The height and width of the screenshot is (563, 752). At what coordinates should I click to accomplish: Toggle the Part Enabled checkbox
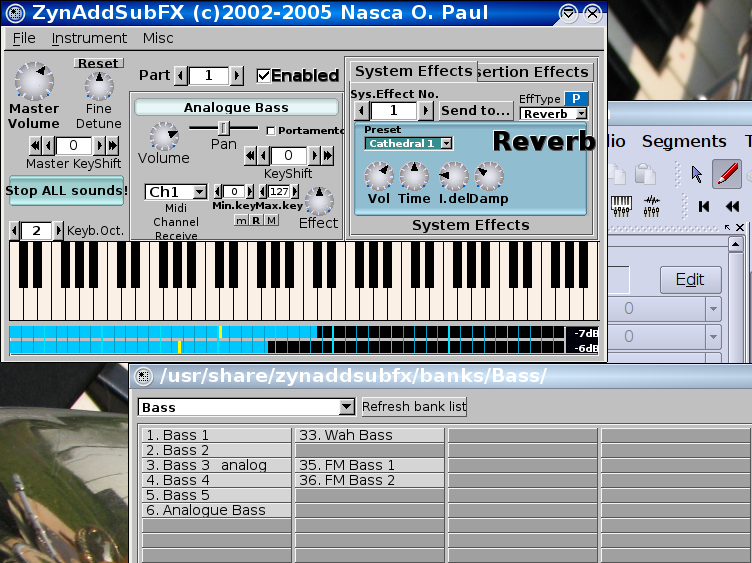263,75
